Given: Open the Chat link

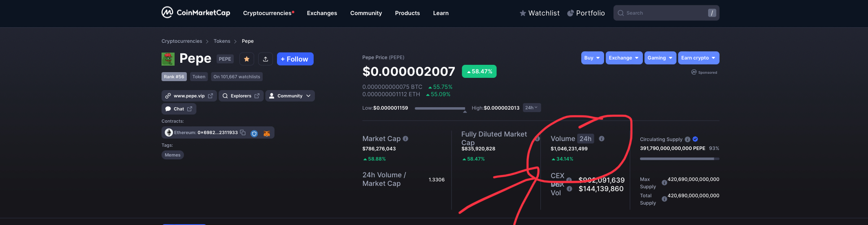Looking at the screenshot, I should [x=179, y=109].
